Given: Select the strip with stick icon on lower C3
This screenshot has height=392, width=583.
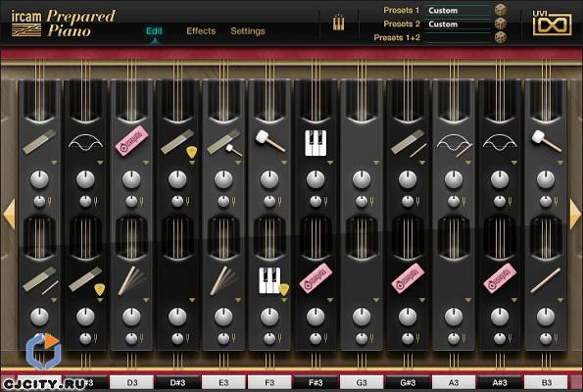Looking at the screenshot, I should point(40,280).
